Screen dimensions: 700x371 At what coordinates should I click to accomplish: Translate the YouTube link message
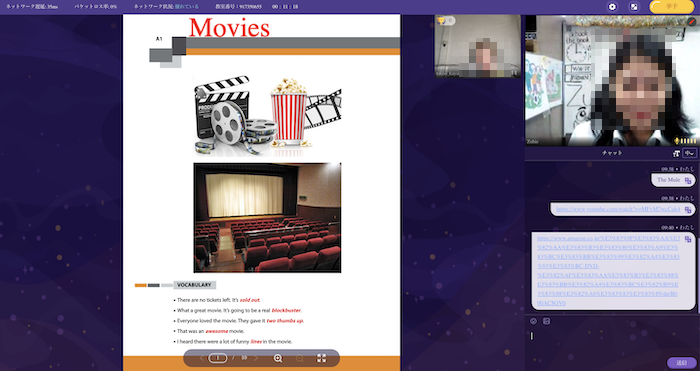[x=688, y=209]
